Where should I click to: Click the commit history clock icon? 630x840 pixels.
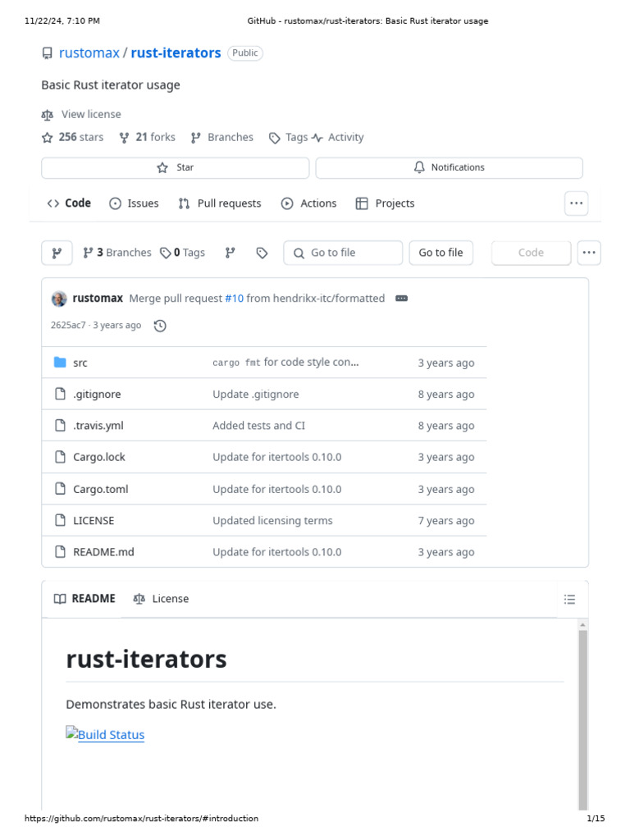click(160, 326)
